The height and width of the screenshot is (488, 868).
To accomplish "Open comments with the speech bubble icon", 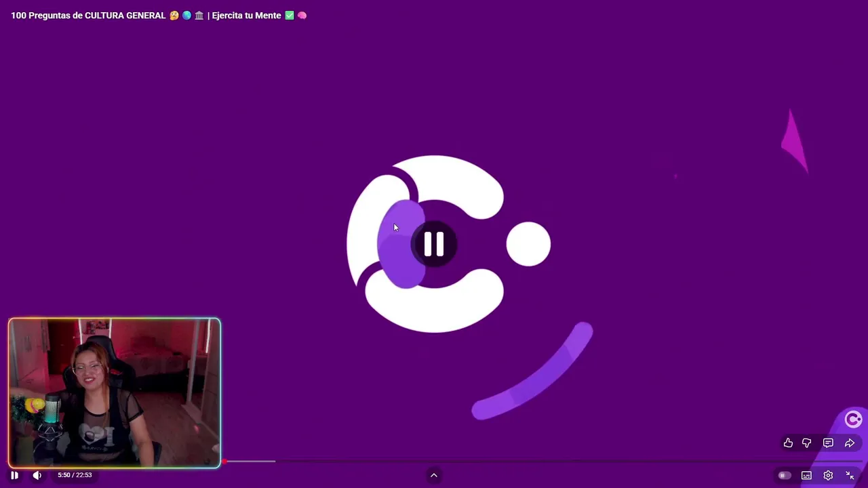I will pos(828,443).
